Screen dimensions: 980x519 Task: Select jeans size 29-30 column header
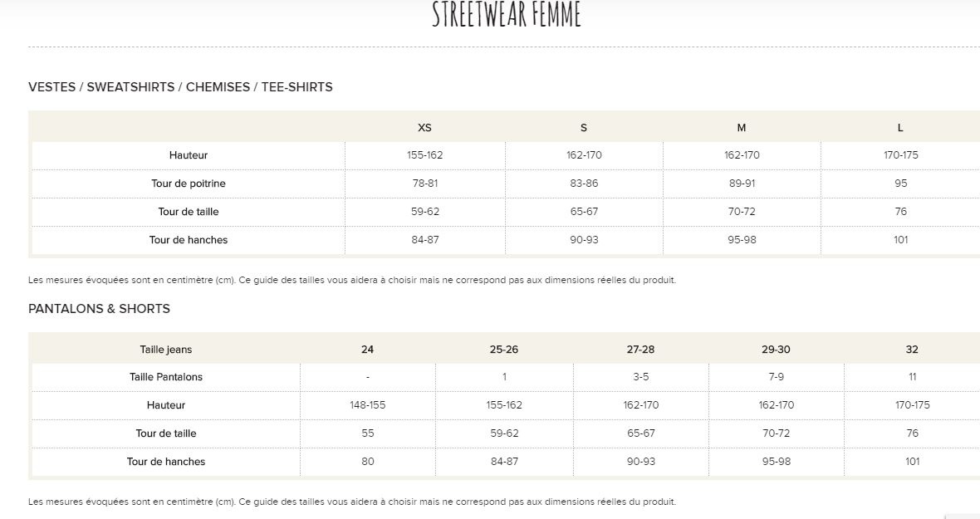(776, 350)
